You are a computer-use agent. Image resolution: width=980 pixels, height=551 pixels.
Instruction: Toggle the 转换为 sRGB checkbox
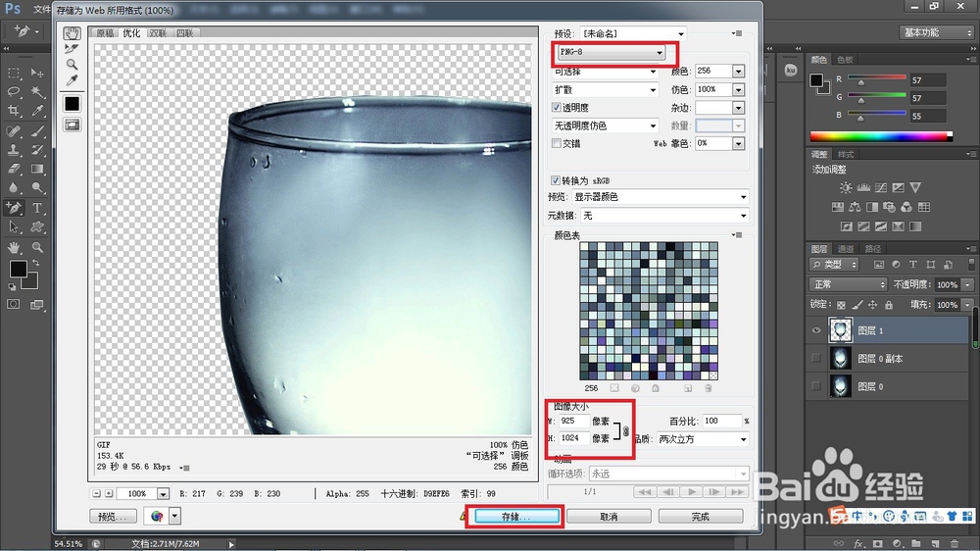point(555,180)
